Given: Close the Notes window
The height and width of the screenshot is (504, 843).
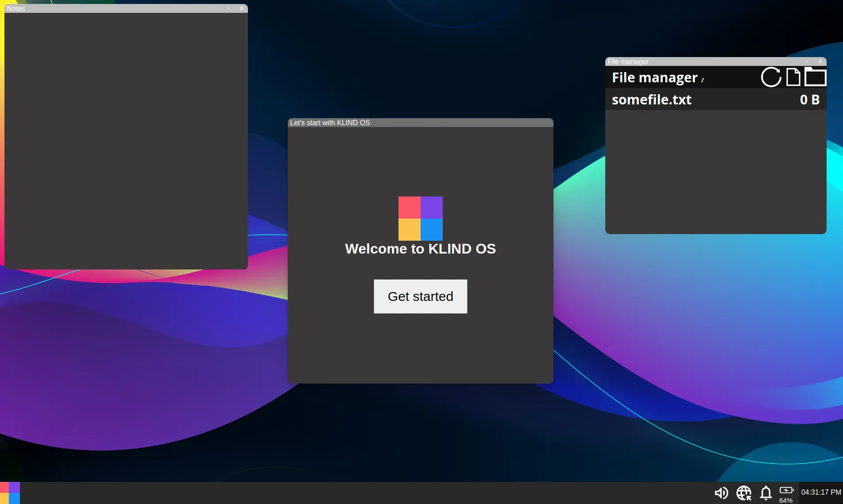Looking at the screenshot, I should (x=242, y=8).
